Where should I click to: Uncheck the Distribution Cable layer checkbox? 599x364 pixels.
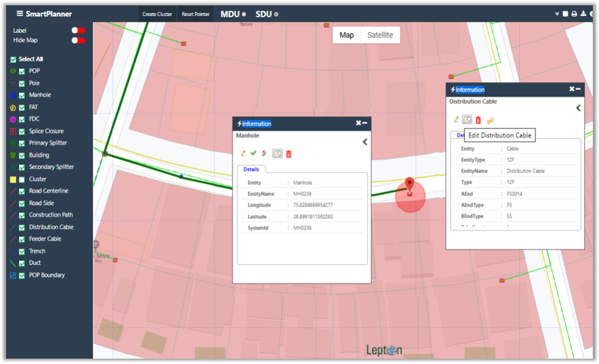(22, 227)
